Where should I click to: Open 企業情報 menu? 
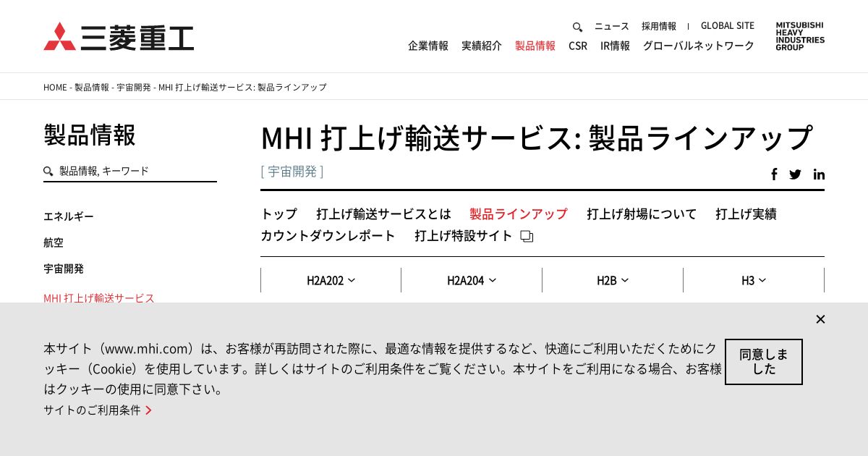(x=428, y=46)
